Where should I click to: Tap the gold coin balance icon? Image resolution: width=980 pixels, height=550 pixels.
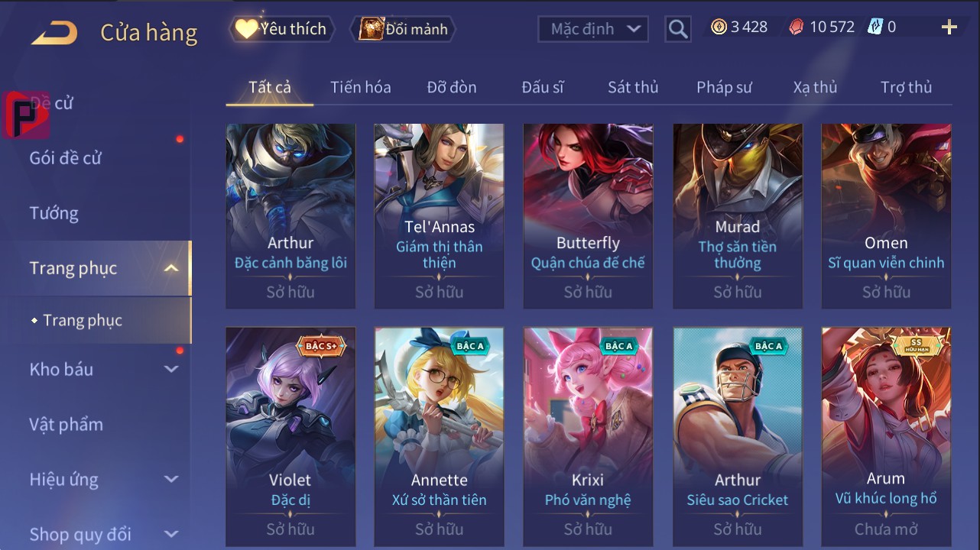tap(719, 27)
